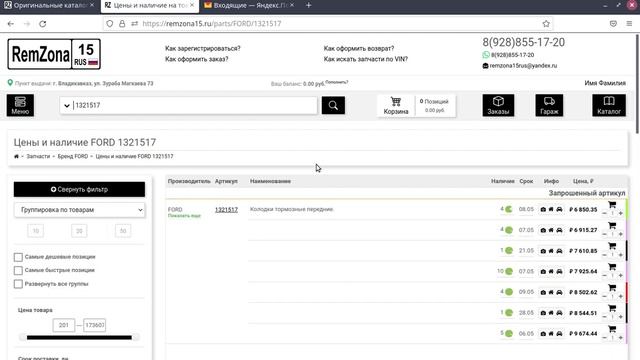This screenshot has width=640, height=360.
Task: Add the 9 674.44 offer to cart
Action: 612,329
